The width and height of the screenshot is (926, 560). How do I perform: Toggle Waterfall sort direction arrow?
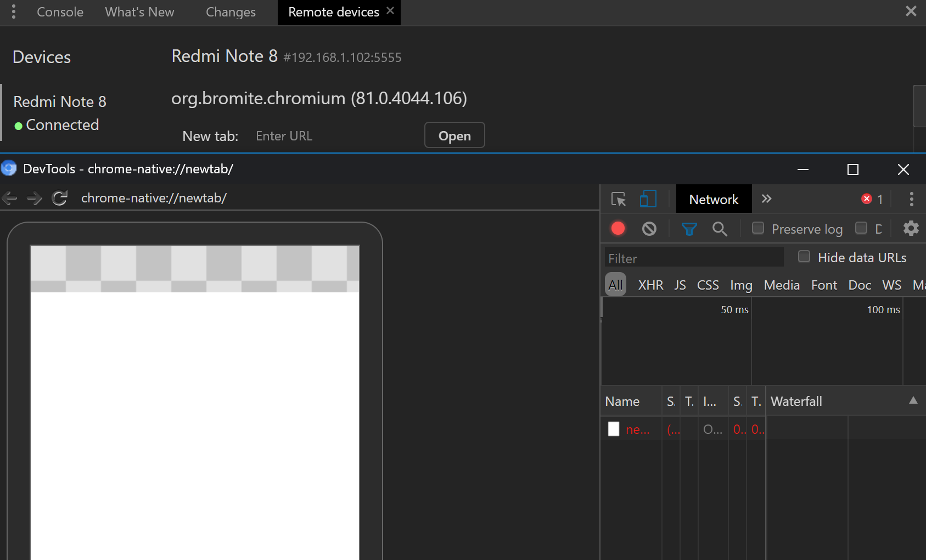[x=913, y=400]
